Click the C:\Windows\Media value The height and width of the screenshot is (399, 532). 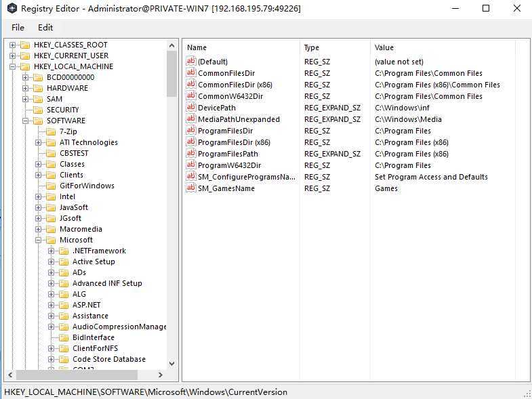408,119
